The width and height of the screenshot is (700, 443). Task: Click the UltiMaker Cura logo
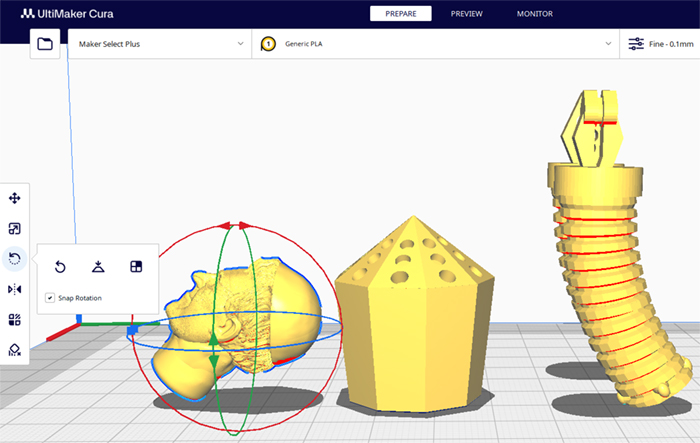(67, 14)
